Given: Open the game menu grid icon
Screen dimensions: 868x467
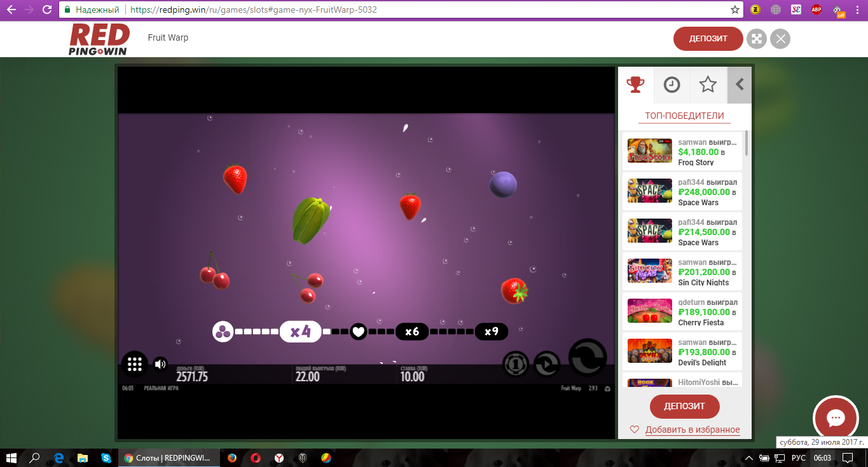Looking at the screenshot, I should [134, 364].
